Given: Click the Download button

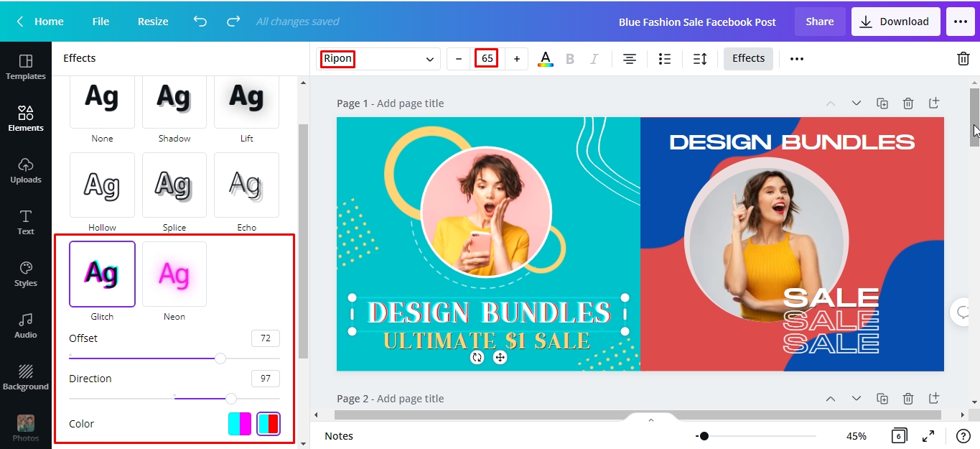Looking at the screenshot, I should [x=895, y=22].
